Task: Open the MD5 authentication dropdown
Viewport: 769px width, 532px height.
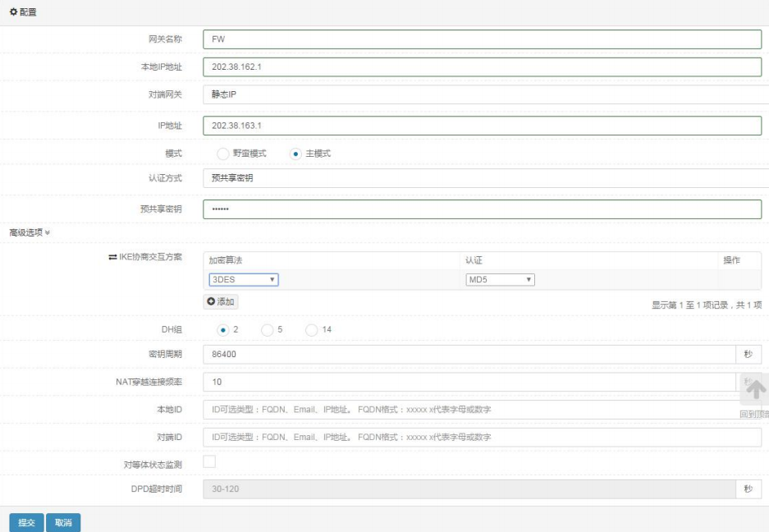Action: click(x=500, y=280)
